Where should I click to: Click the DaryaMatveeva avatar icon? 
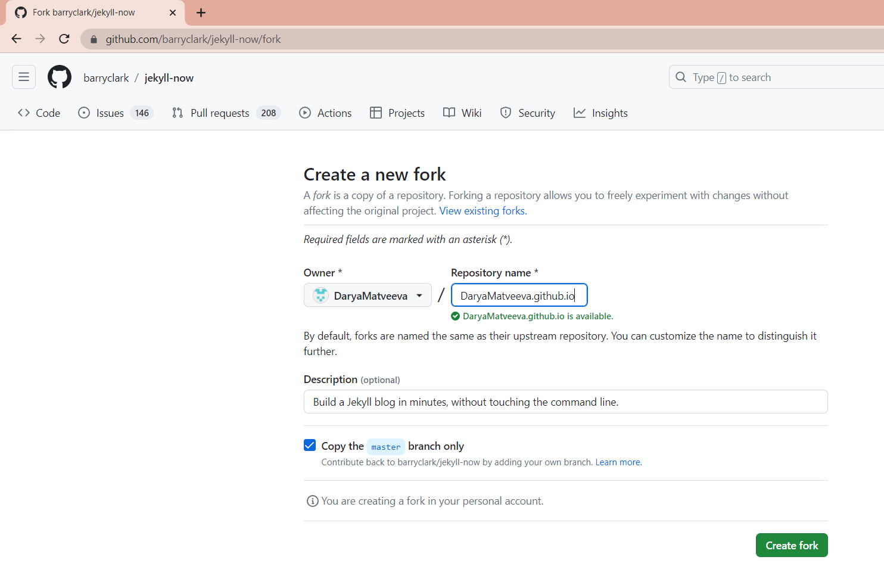[320, 295]
